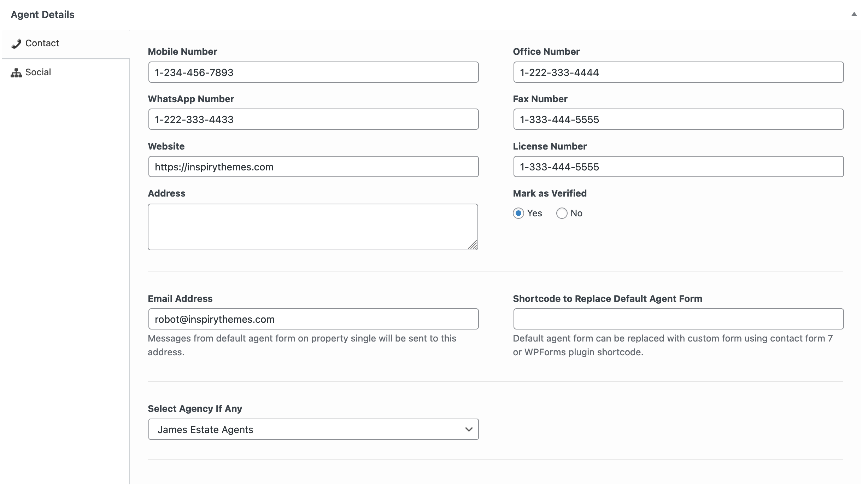
Task: Click the Agent Details heading
Action: coord(43,14)
